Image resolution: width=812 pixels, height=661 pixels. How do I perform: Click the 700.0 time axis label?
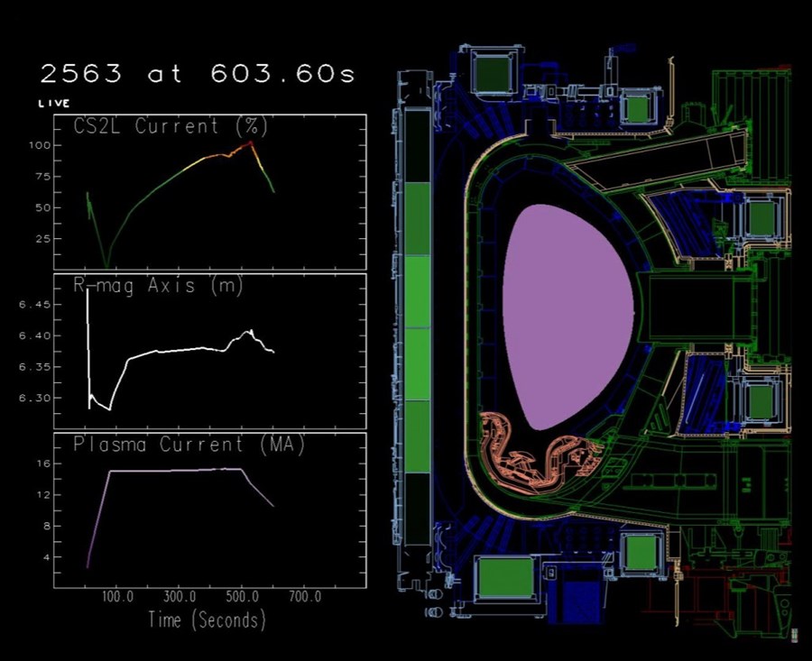tap(305, 597)
